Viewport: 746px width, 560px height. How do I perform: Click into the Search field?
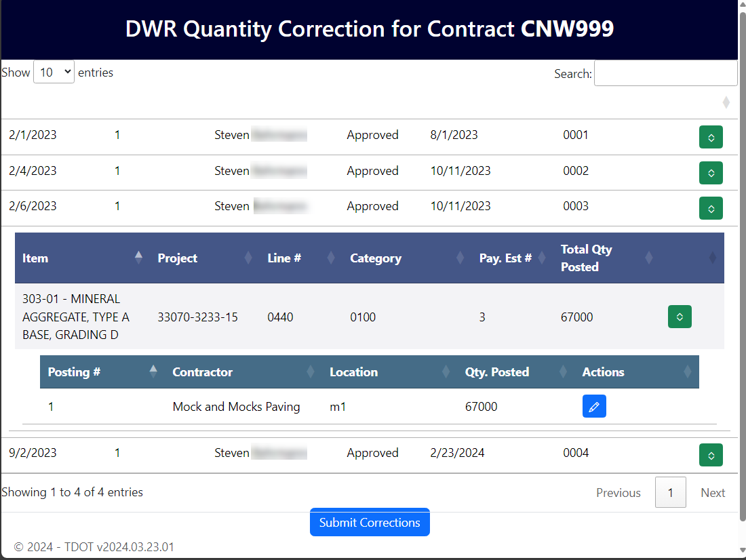click(665, 73)
